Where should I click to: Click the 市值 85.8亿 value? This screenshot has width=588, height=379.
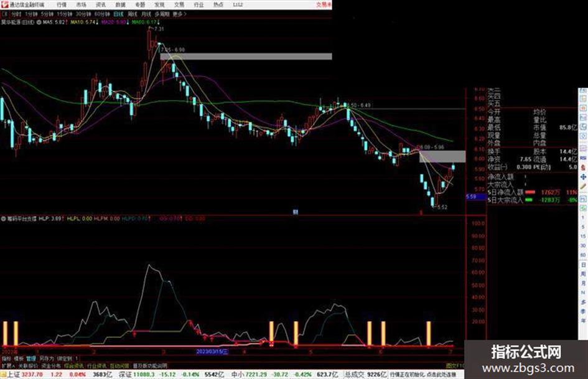[568, 128]
